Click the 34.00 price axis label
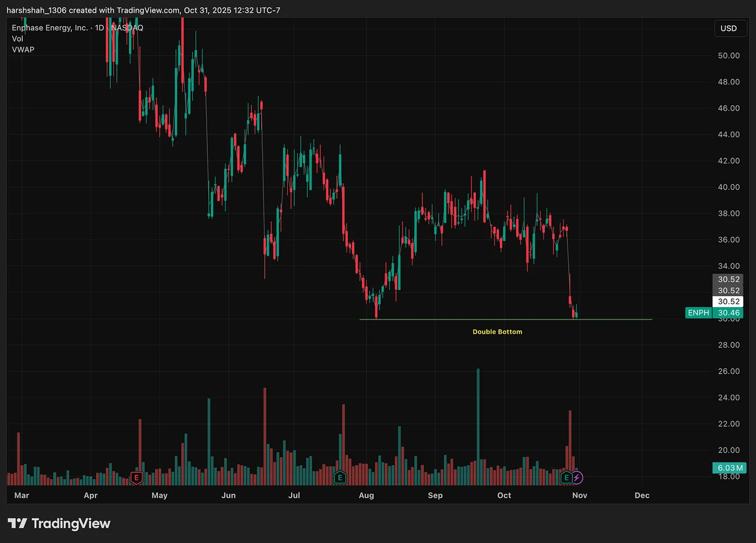The height and width of the screenshot is (543, 756). (728, 266)
